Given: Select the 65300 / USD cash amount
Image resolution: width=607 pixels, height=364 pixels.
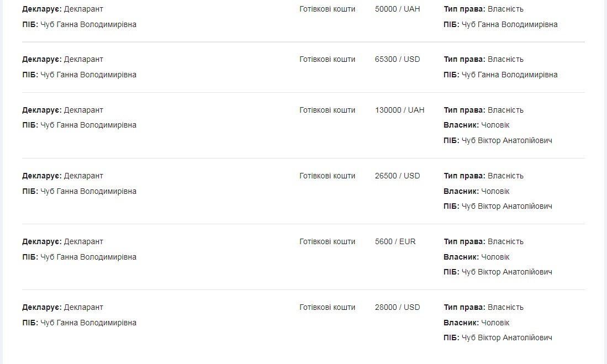Looking at the screenshot, I should [397, 60].
